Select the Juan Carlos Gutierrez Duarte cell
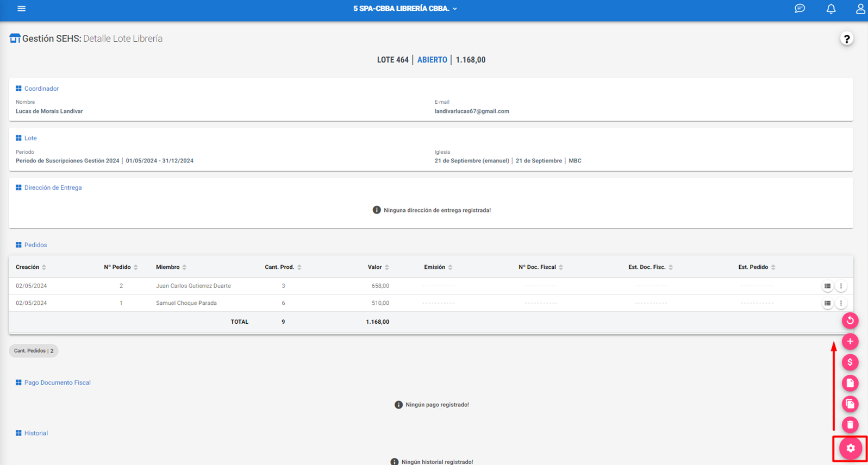This screenshot has width=868, height=465. tap(193, 286)
